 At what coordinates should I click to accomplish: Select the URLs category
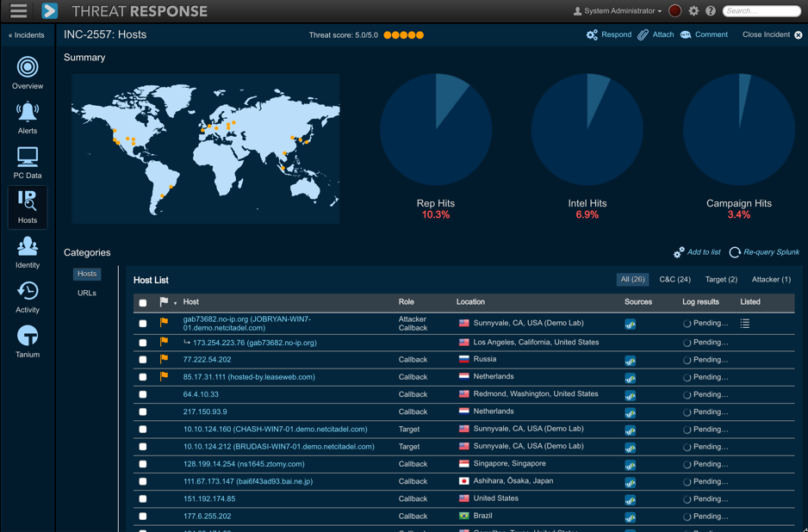click(87, 294)
